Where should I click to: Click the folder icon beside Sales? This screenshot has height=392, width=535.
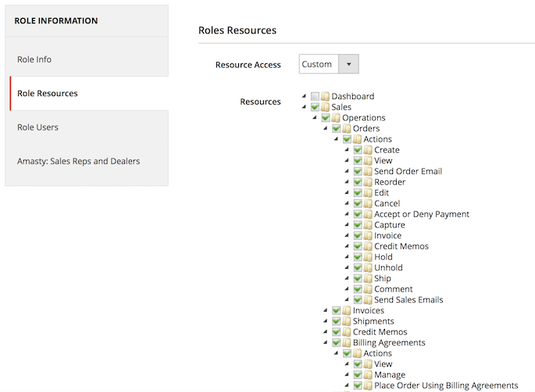click(x=325, y=107)
